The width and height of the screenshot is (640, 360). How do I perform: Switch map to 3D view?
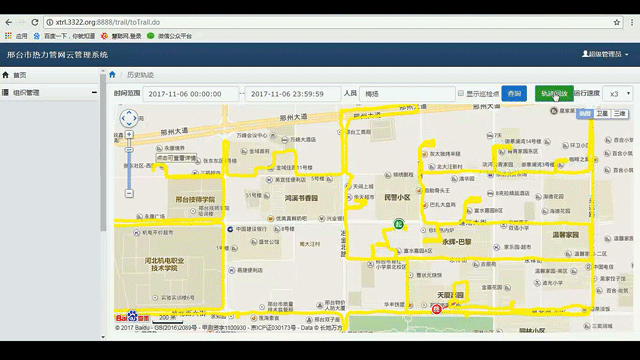[x=619, y=114]
